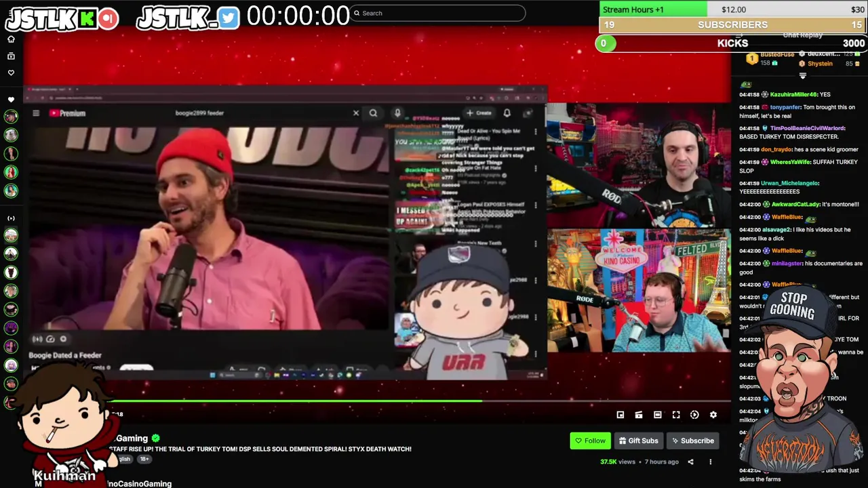
Task: Click the YouTube search magnifier button
Action: tap(373, 113)
